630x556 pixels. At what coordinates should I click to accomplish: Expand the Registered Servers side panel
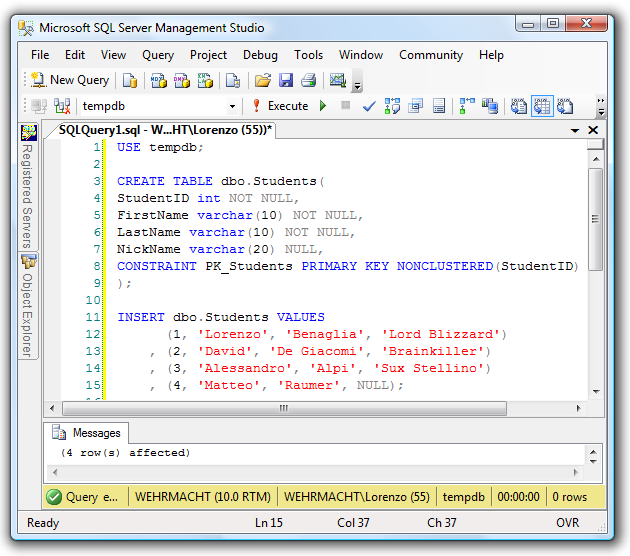click(x=28, y=186)
